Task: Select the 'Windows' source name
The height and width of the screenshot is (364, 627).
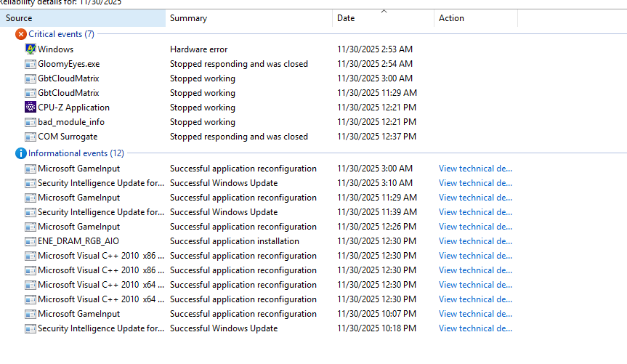Action: coord(56,49)
